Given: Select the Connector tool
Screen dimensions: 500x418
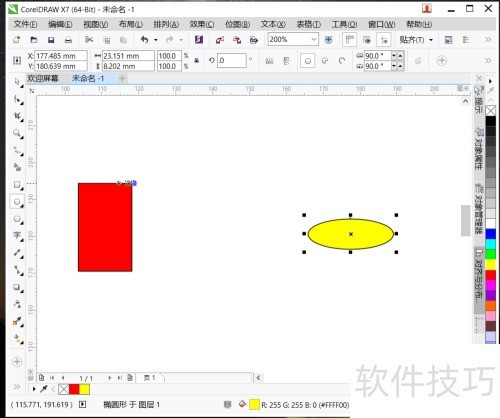Looking at the screenshot, I should click(x=17, y=270).
